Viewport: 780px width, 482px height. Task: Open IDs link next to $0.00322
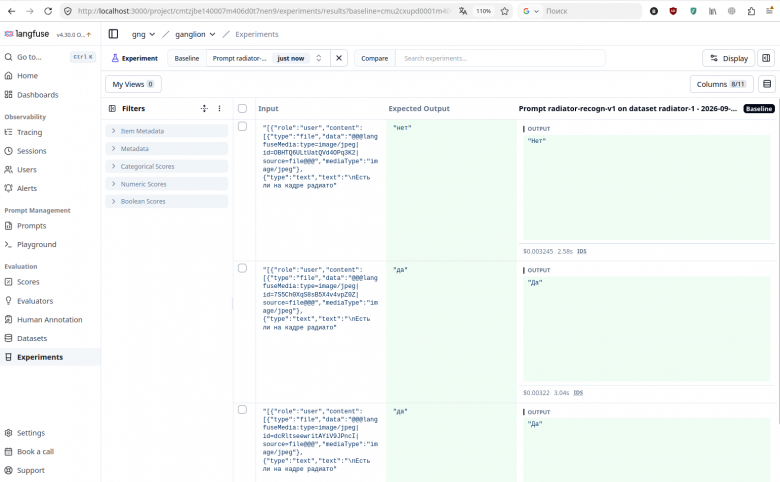(x=578, y=392)
